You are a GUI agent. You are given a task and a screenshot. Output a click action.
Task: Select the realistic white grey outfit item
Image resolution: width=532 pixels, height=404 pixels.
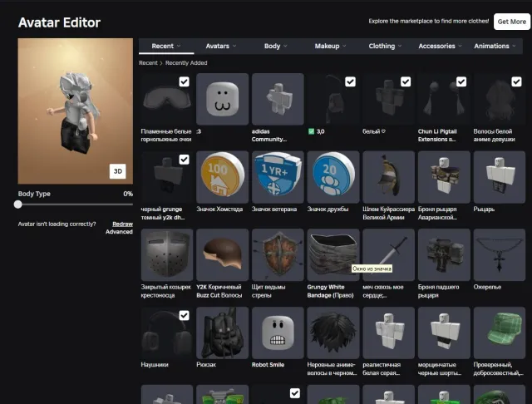pos(388,333)
